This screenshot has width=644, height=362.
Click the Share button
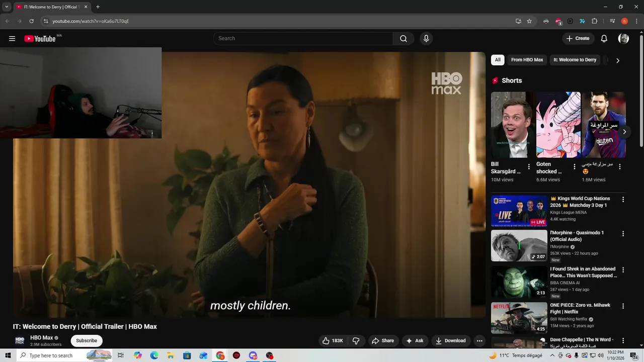coord(383,341)
